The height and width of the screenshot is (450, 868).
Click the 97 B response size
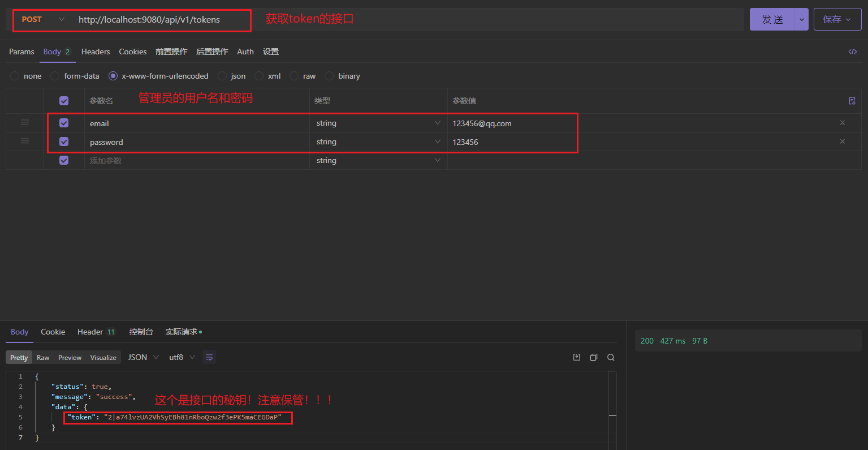699,341
